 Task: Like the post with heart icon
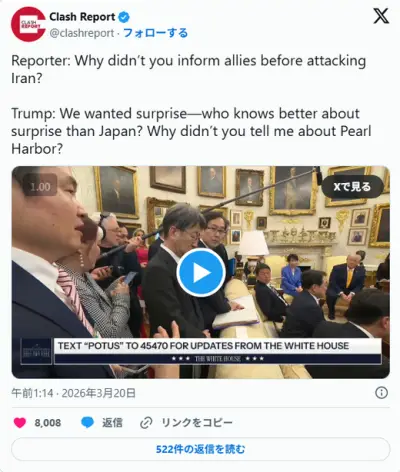(20, 423)
